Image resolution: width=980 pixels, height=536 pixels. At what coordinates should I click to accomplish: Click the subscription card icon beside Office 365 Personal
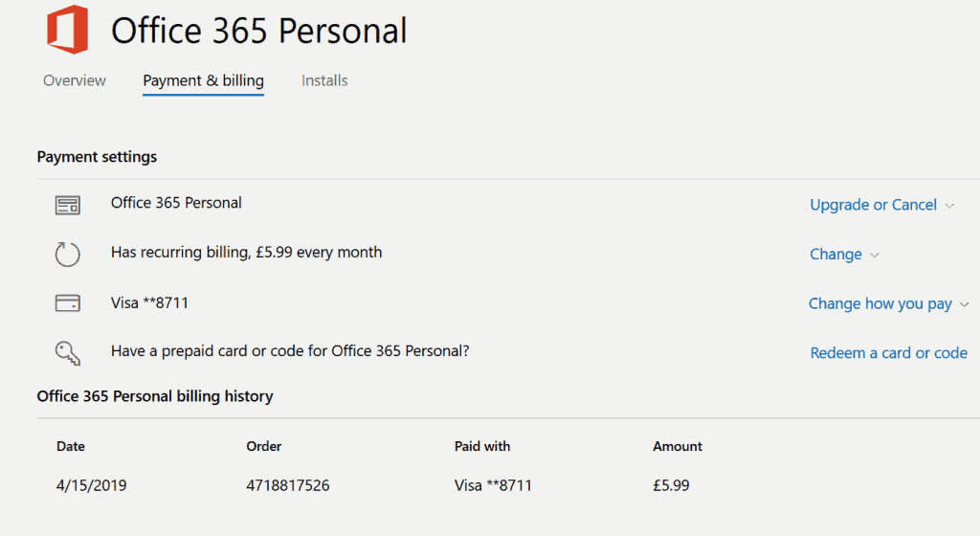(x=68, y=205)
